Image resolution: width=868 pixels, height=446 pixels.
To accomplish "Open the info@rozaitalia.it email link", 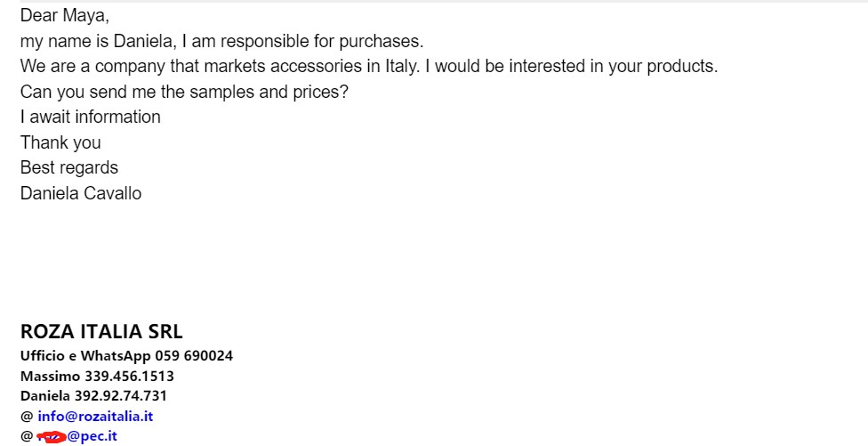I will click(94, 416).
